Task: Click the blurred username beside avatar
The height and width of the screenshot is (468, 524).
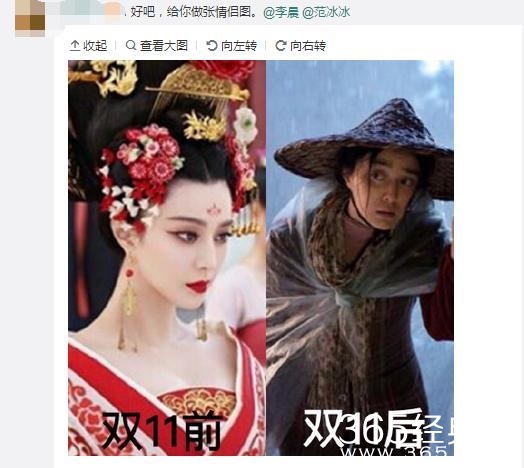Action: click(88, 9)
